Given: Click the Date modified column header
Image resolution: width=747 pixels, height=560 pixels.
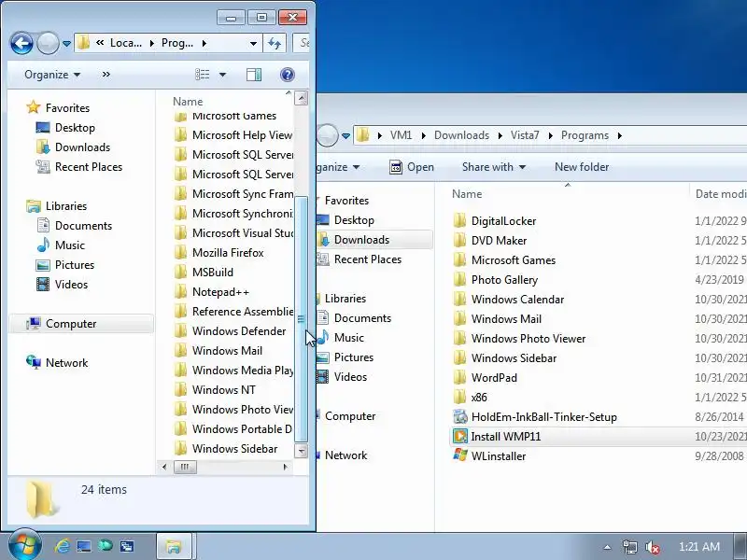Looking at the screenshot, I should click(x=720, y=194).
